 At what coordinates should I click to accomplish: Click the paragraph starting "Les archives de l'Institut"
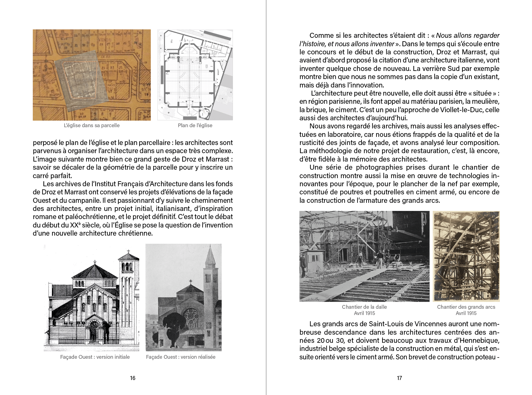pos(133,208)
